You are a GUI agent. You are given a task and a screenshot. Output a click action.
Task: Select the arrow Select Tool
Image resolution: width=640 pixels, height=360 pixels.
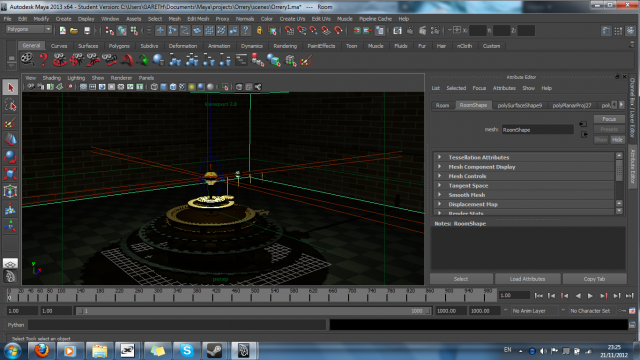[10, 87]
